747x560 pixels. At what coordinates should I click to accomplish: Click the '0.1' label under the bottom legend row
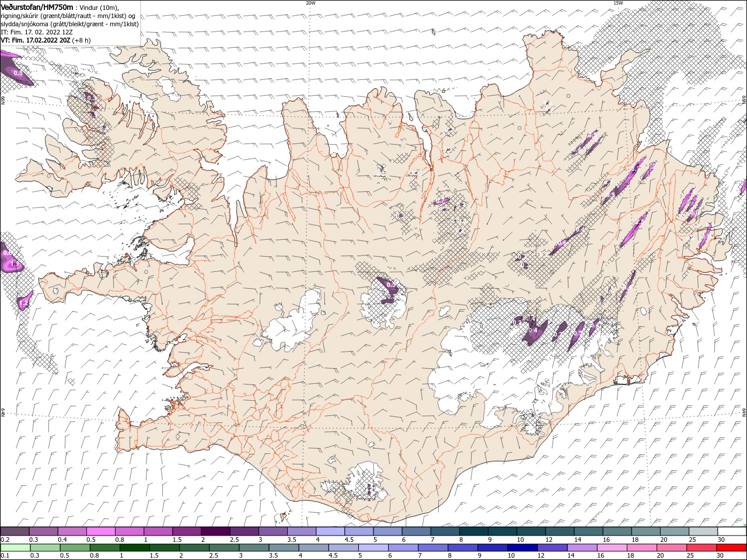5,556
